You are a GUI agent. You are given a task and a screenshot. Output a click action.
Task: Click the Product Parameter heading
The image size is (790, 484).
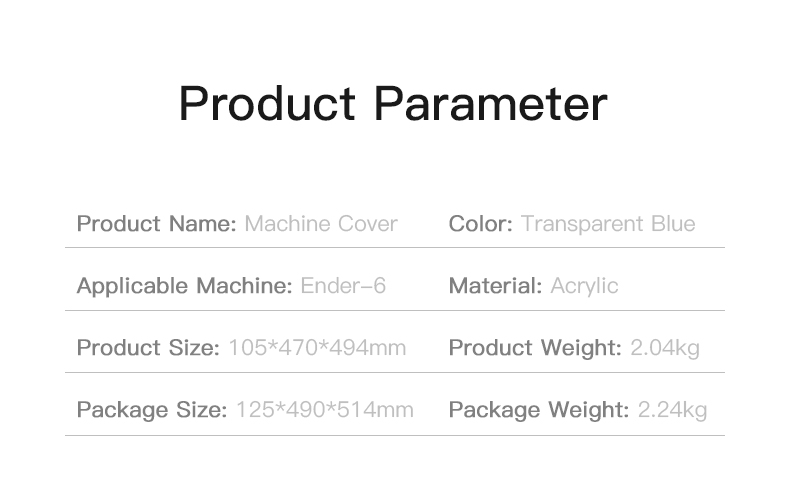pos(393,104)
